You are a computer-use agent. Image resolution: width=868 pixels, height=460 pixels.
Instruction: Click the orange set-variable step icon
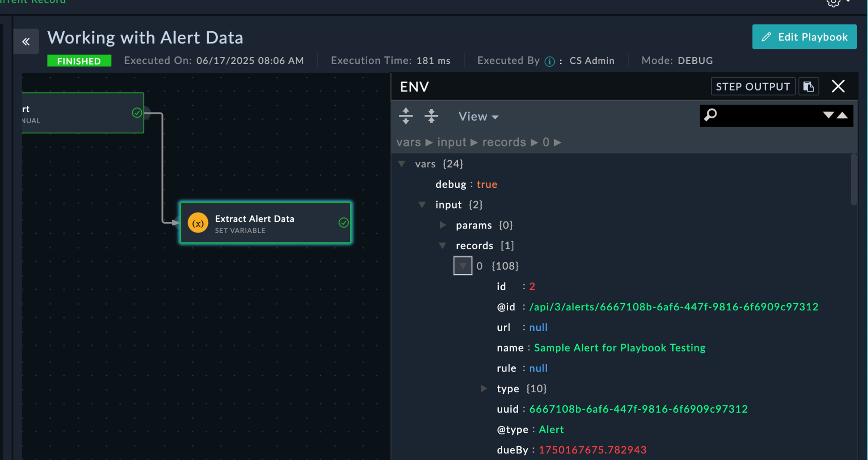(x=198, y=223)
